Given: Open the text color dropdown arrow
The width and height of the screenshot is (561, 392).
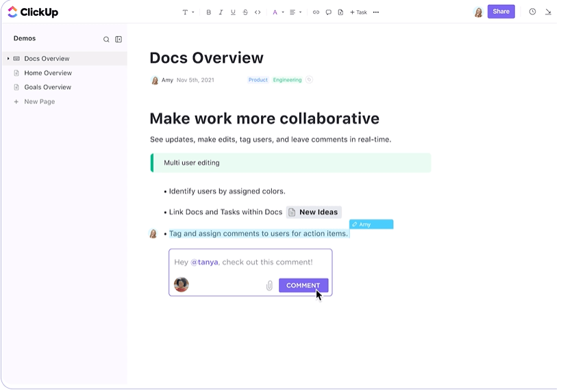Looking at the screenshot, I should pos(283,12).
